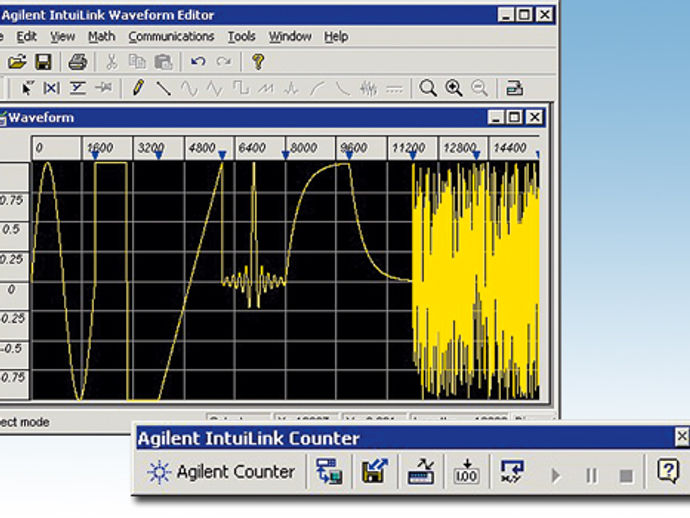Select the segment marker near 1600
Screen dimensions: 690x518
[x=95, y=155]
